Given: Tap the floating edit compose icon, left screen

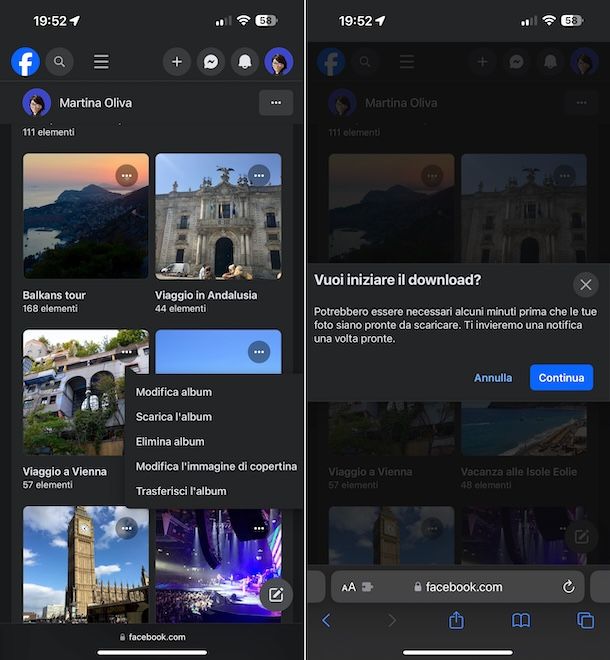Looking at the screenshot, I should [276, 595].
